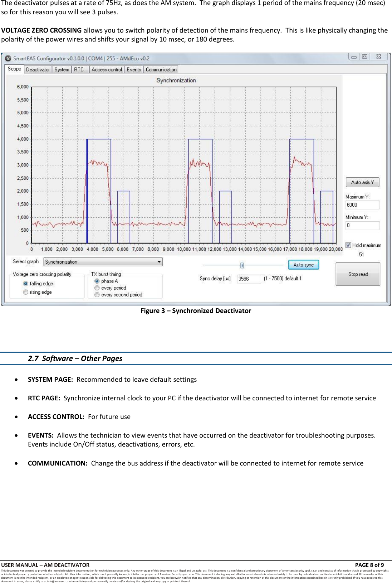Click the Synchronization chart title
The height and width of the screenshot is (583, 392).
click(x=176, y=81)
